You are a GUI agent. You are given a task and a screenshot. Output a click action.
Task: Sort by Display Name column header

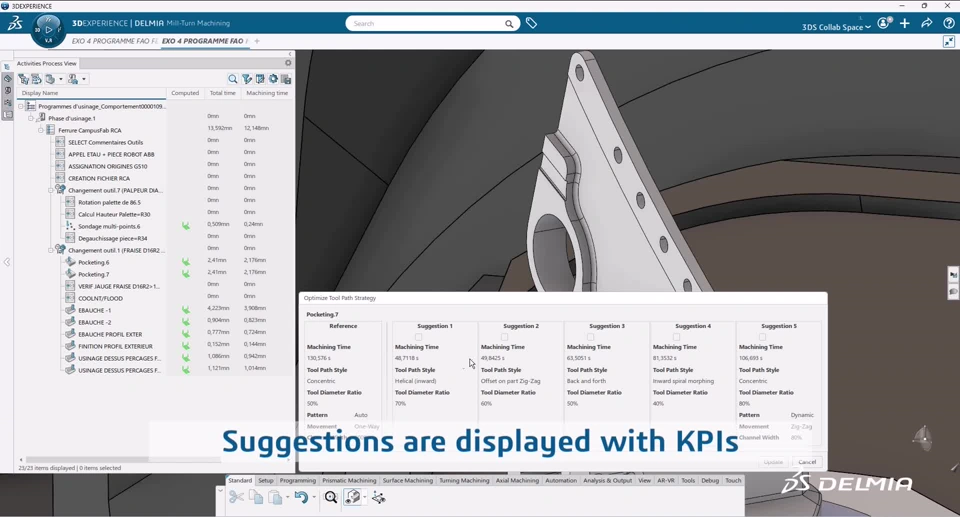[x=91, y=93]
